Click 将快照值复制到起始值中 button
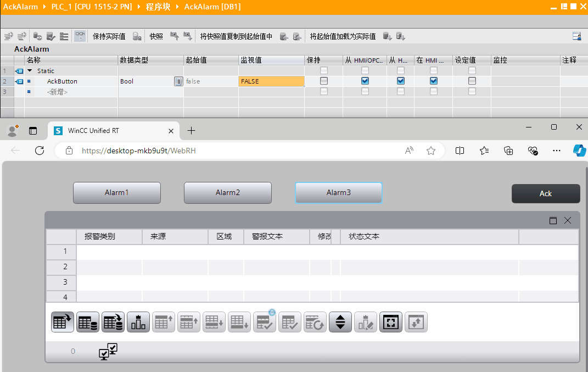 click(x=236, y=36)
